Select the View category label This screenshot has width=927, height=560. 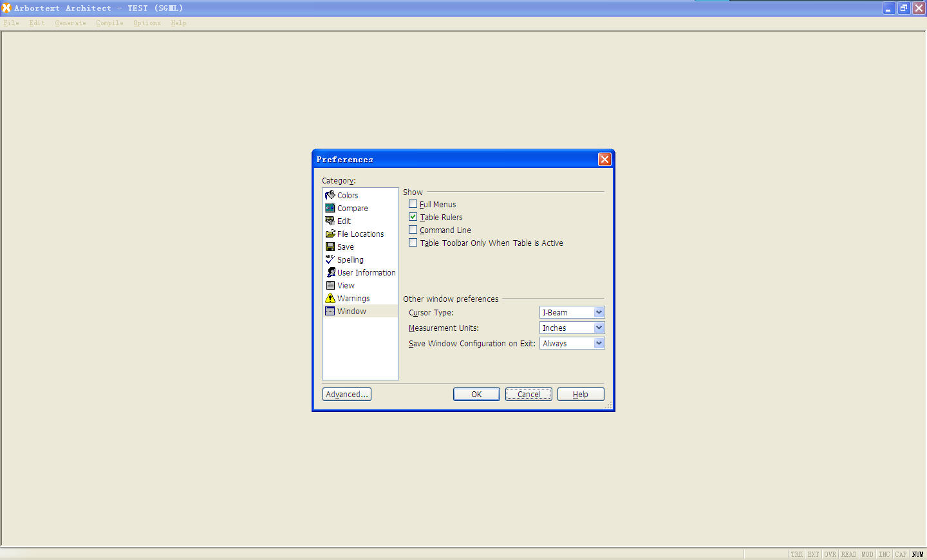click(346, 285)
